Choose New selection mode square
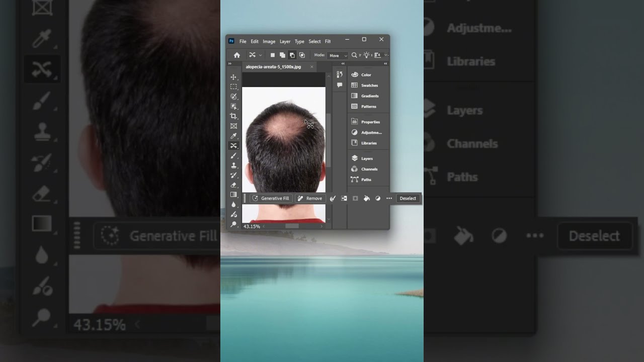Viewport: 644px width, 362px height. (273, 55)
